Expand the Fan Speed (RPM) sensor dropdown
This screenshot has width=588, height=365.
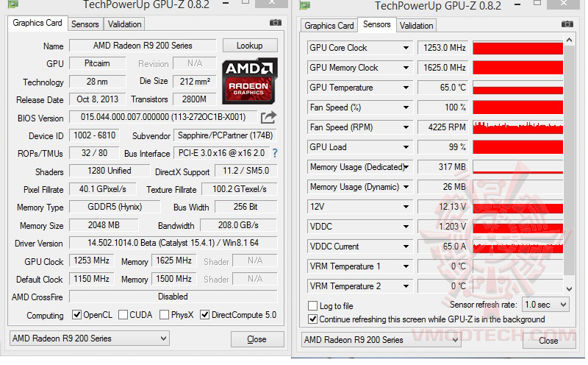pyautogui.click(x=406, y=127)
